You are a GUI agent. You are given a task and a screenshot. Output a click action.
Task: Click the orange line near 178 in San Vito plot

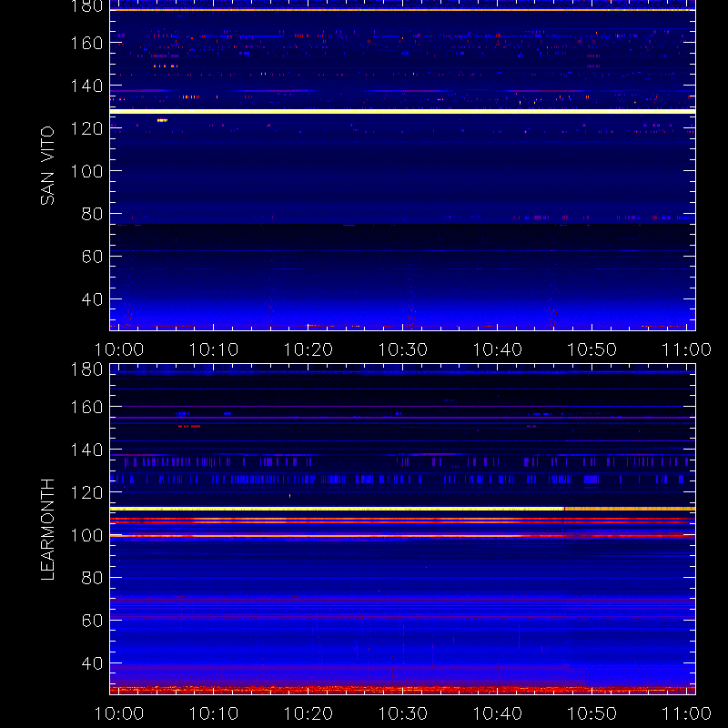pyautogui.click(x=402, y=10)
